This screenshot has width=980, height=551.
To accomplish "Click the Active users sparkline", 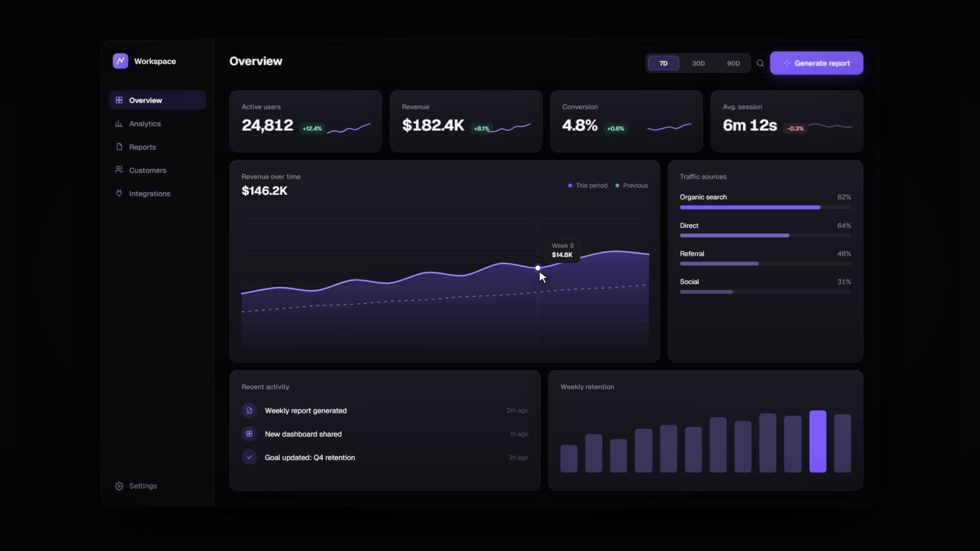I will click(349, 128).
